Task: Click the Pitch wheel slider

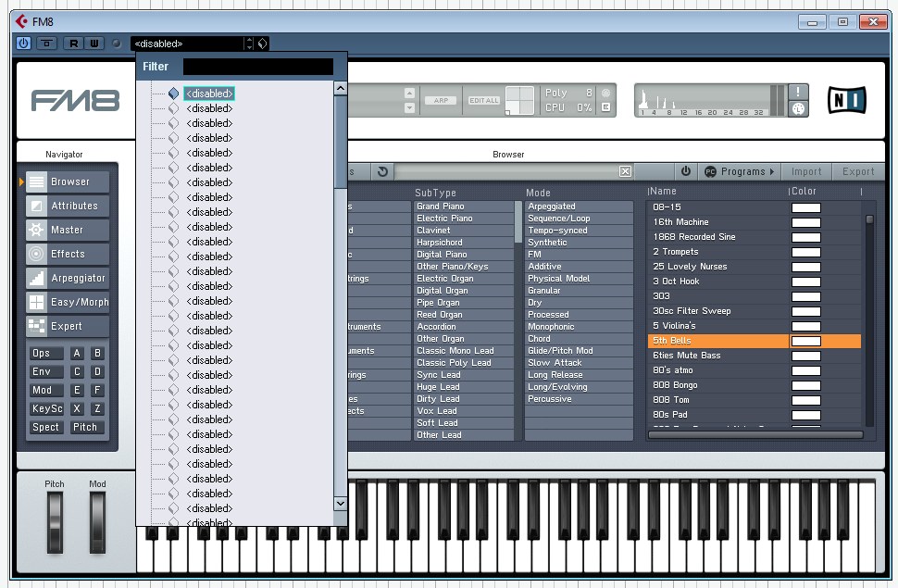Action: tap(55, 522)
